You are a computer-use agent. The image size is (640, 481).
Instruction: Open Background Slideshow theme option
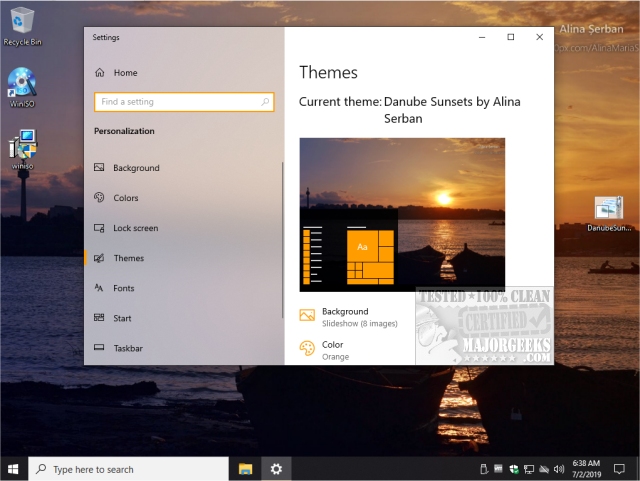(x=349, y=317)
